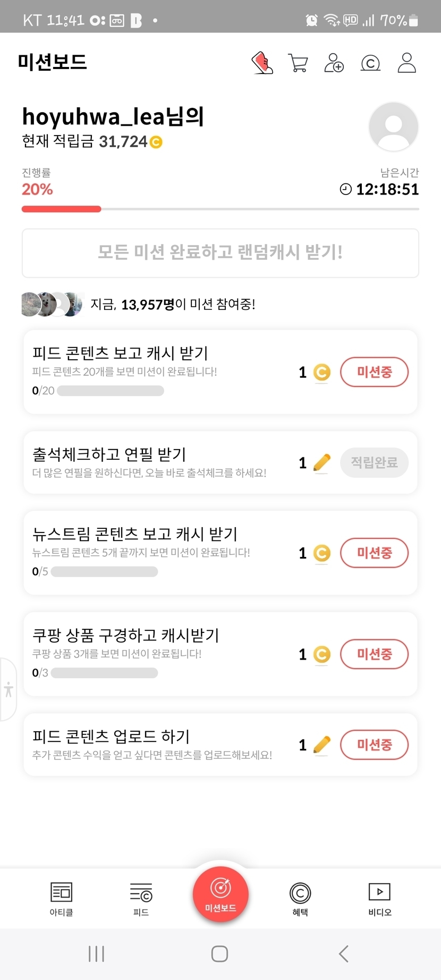The image size is (441, 980).
Task: Tap 미션중 for 피드 콘텐츠 업로드 하기
Action: (374, 745)
